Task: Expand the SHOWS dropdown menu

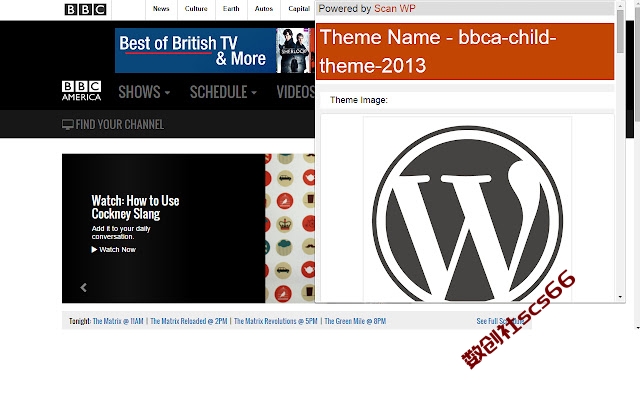Action: click(144, 92)
